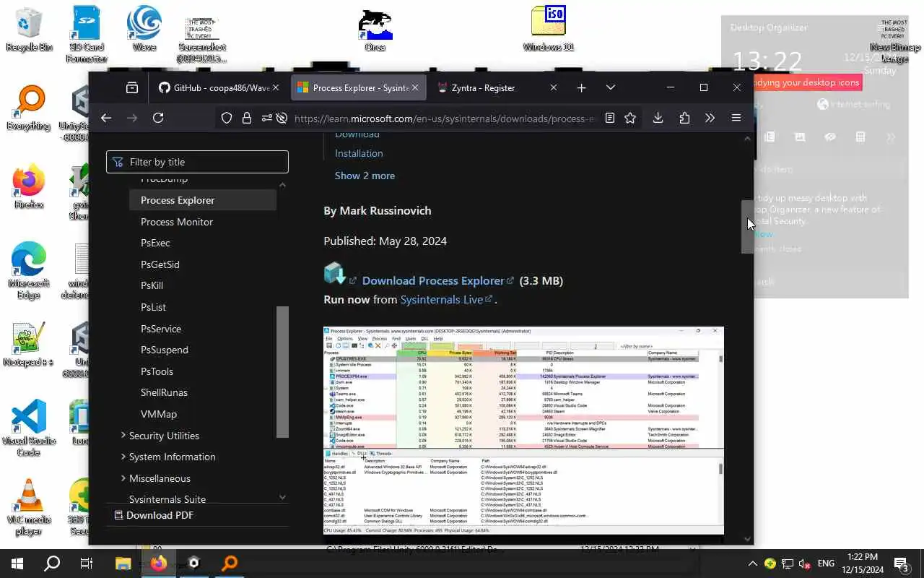This screenshot has width=924, height=578.
Task: Open the Extensions puzzle icon
Action: click(684, 118)
